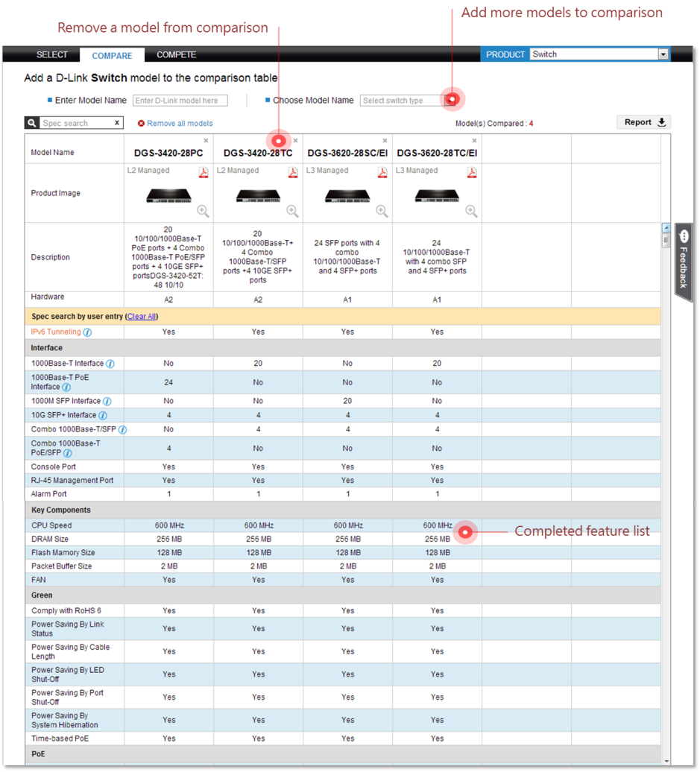Remove DGS-3420-28TC column with its x

coord(295,141)
